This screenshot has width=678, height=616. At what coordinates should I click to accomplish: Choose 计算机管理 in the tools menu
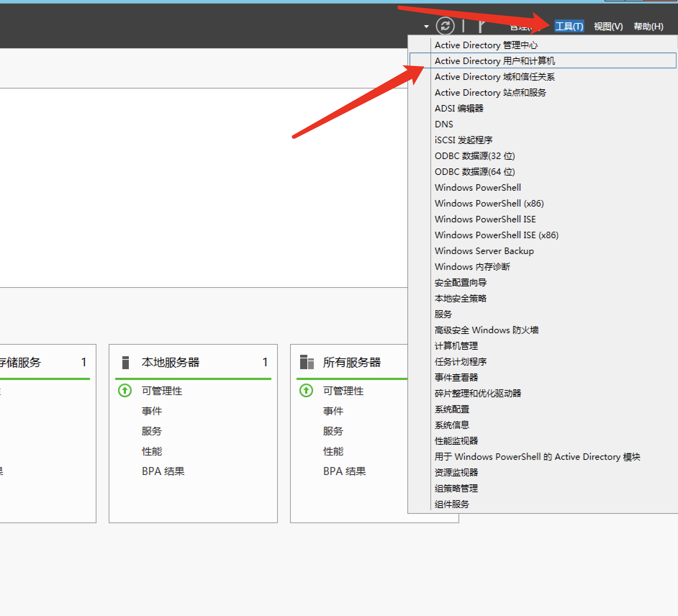point(456,346)
